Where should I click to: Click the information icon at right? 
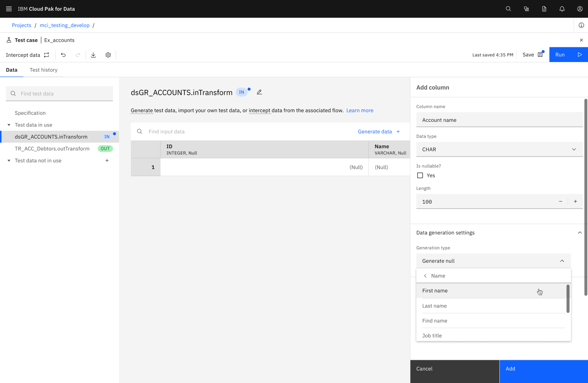(581, 25)
